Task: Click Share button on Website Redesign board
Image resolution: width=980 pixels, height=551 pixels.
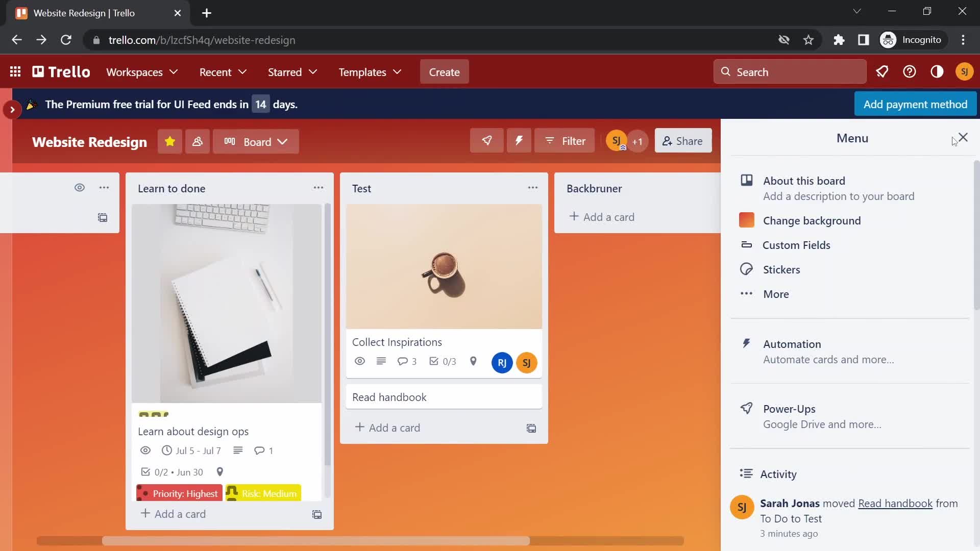Action: pyautogui.click(x=682, y=141)
